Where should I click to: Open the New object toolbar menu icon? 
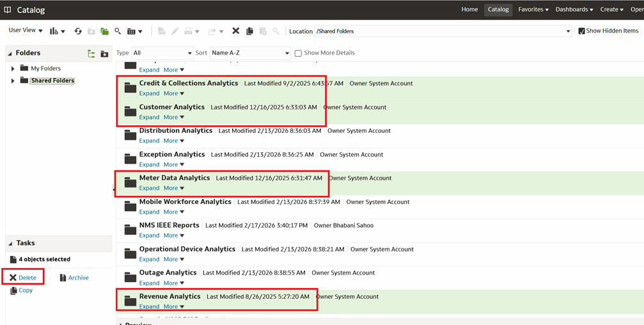(57, 31)
